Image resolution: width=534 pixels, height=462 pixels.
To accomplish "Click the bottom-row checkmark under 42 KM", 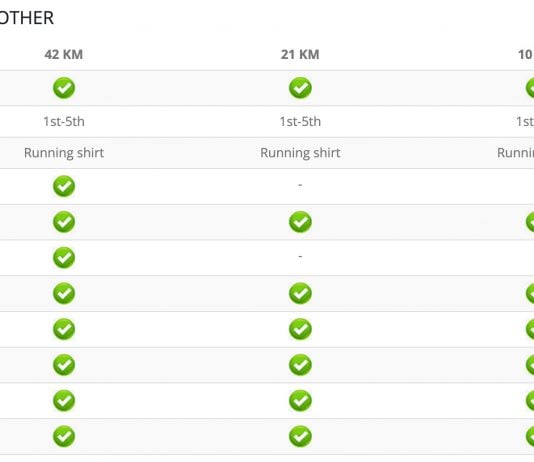I will coord(64,436).
